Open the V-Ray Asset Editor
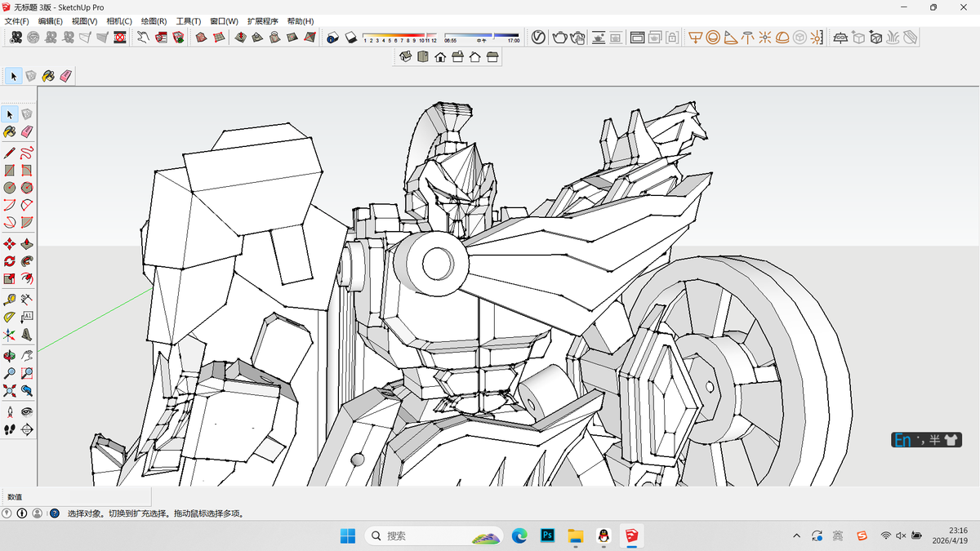This screenshot has height=551, width=980. (539, 37)
